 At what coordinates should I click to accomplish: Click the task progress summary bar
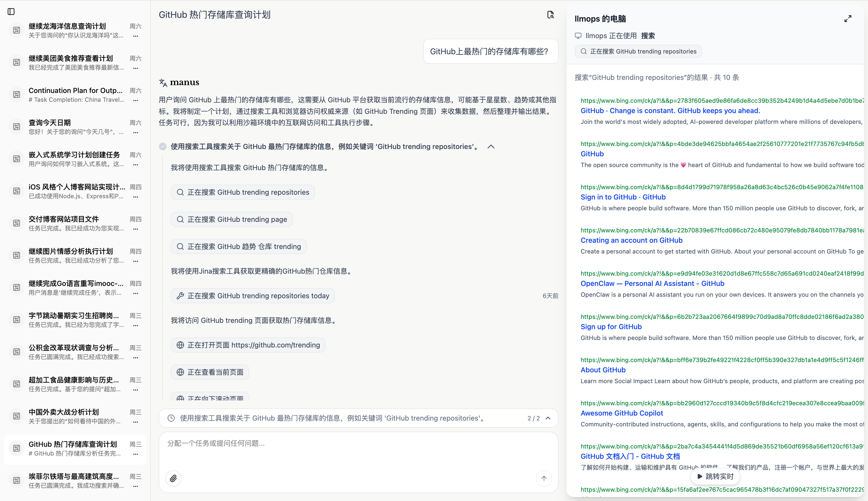pyautogui.click(x=358, y=418)
